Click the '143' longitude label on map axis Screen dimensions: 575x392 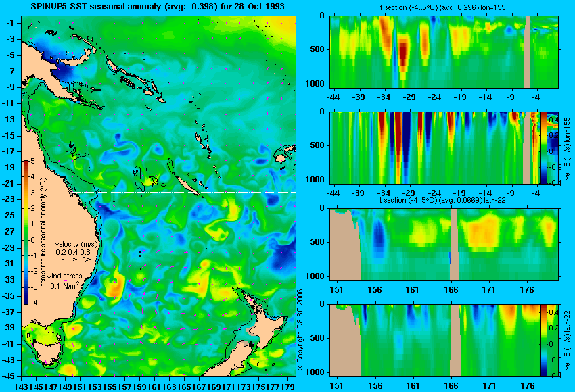[20, 387]
